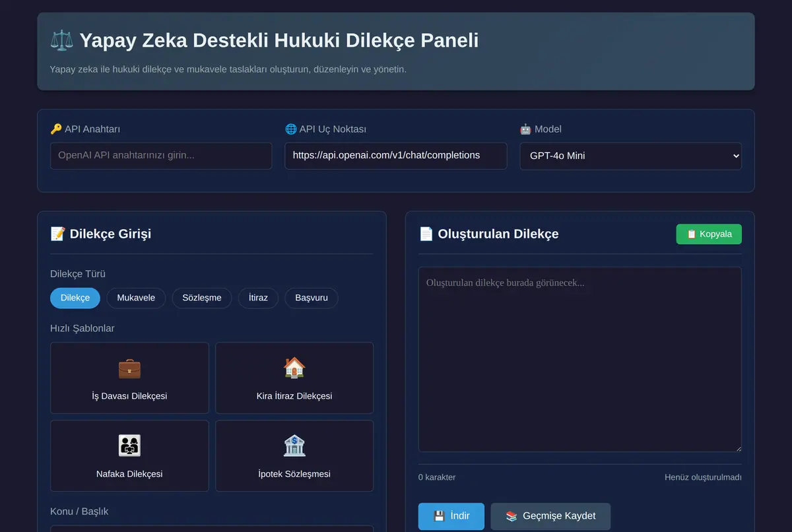Click the 'Dilekçe Türü' label

coord(78,274)
